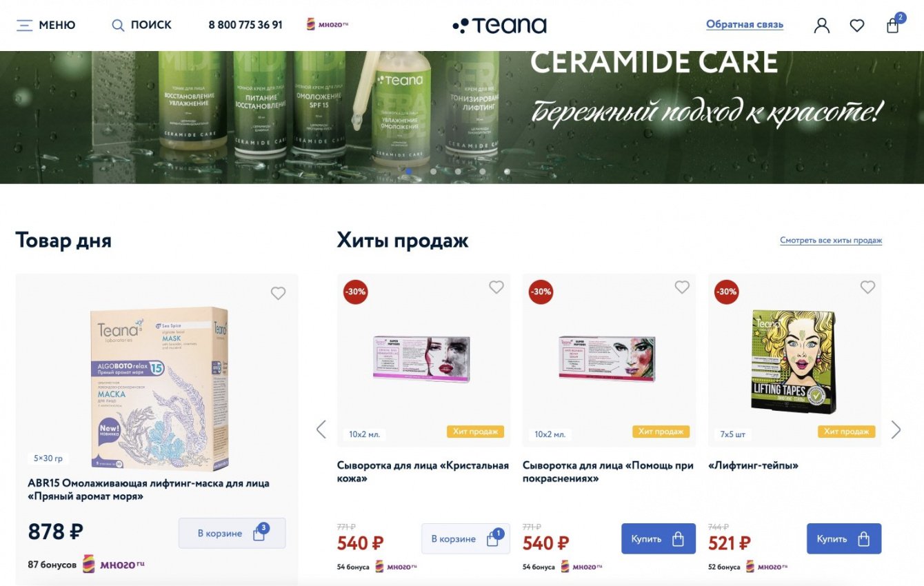Toggle favorite heart on «Помощь при покраснениях» serum
The width and height of the screenshot is (924, 586).
click(x=682, y=287)
